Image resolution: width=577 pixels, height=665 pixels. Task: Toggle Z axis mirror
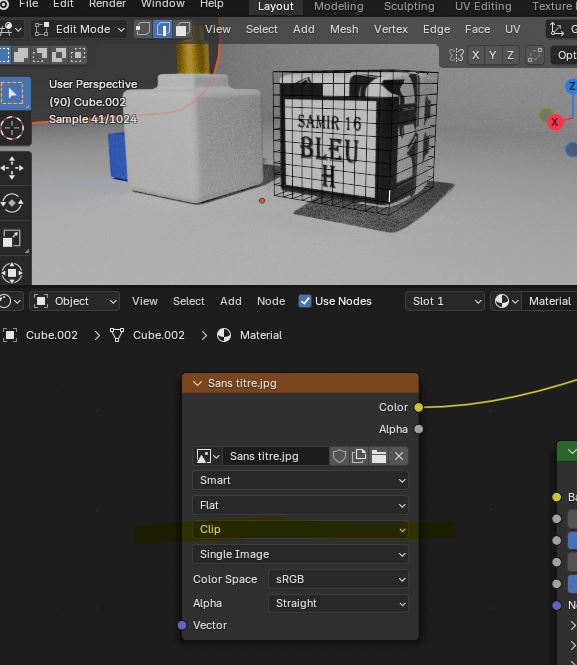[510, 55]
